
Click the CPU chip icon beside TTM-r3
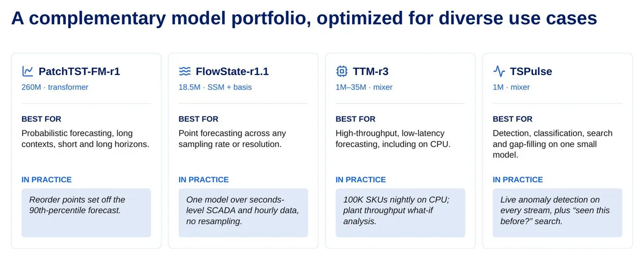341,71
